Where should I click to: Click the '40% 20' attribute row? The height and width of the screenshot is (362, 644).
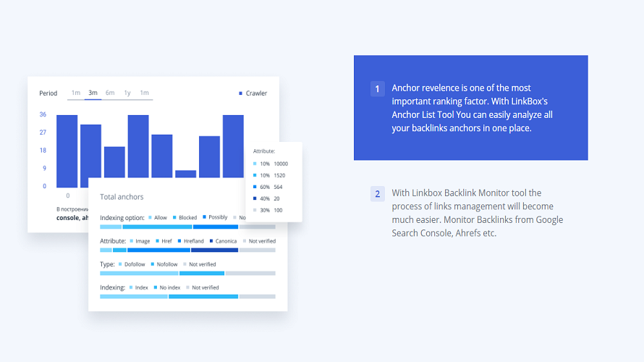click(x=266, y=198)
